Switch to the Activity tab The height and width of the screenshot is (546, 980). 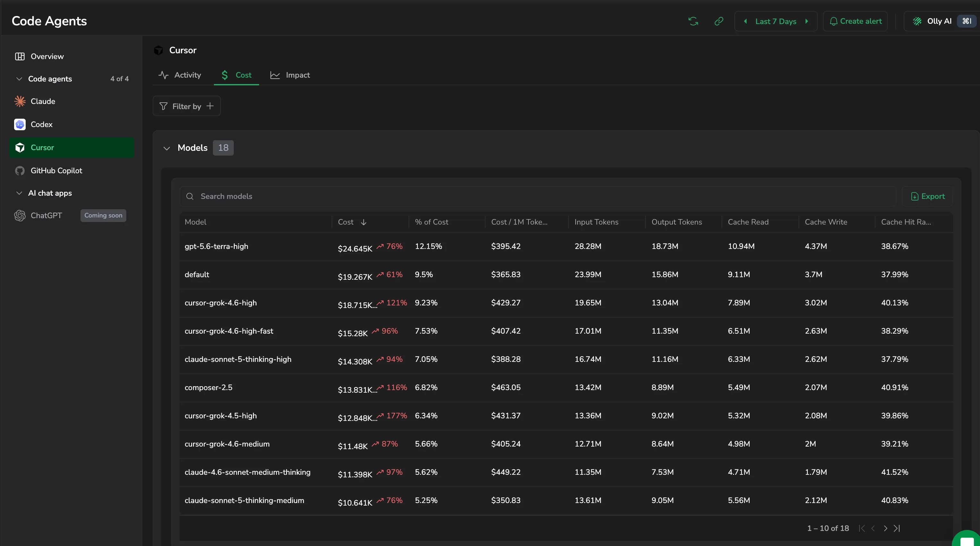point(180,75)
